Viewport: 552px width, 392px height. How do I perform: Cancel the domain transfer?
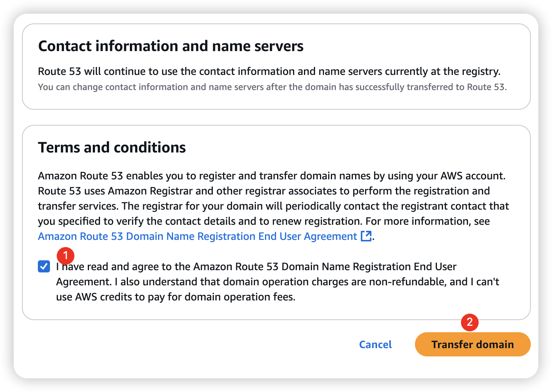tap(375, 344)
